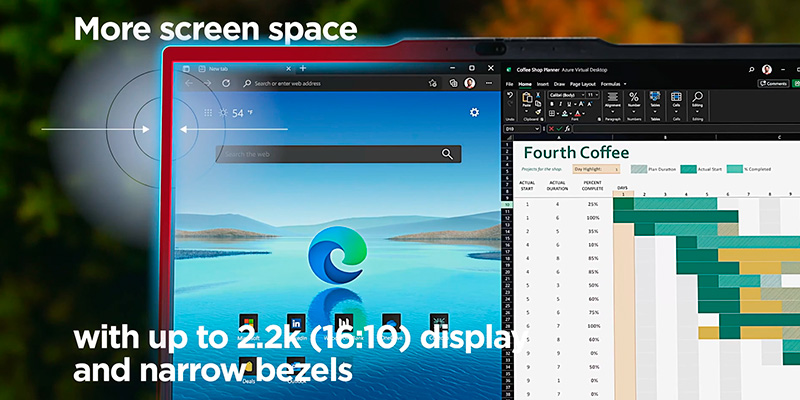This screenshot has height=400, width=800.
Task: Open the Outlook quick link tile
Action: tap(296, 366)
